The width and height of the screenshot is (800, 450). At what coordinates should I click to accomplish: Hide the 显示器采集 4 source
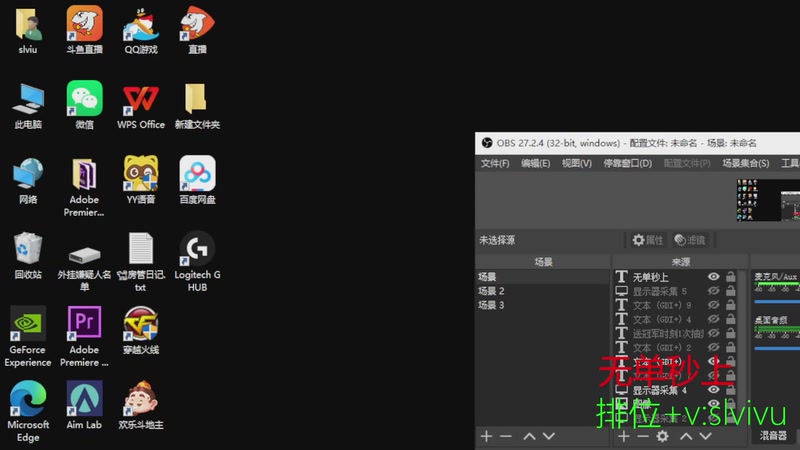(713, 389)
